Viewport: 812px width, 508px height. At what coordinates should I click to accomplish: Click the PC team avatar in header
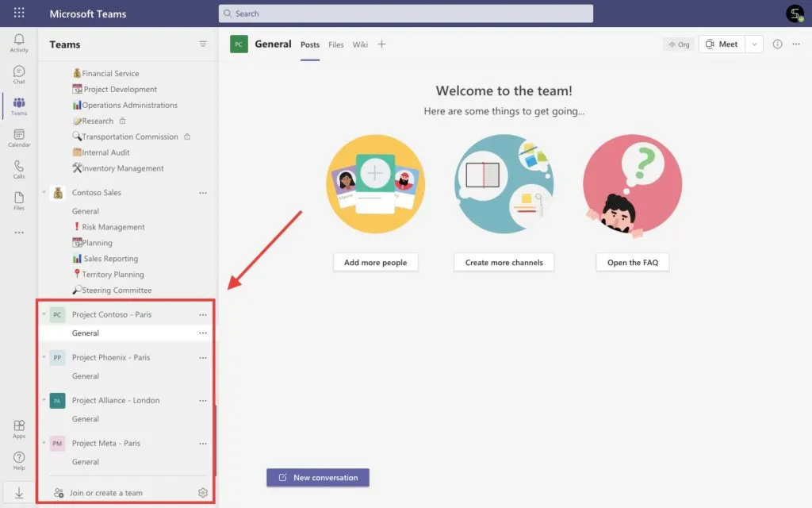pos(239,44)
